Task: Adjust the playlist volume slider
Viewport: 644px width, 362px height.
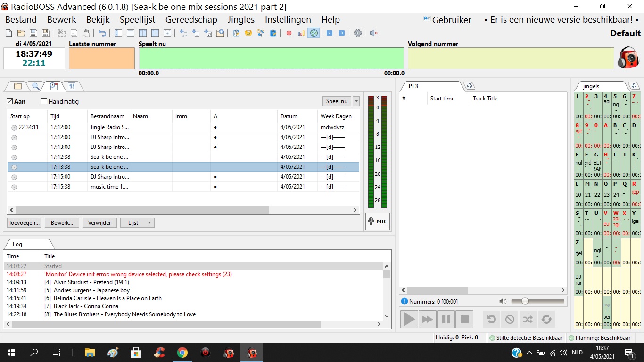Action: (x=525, y=301)
